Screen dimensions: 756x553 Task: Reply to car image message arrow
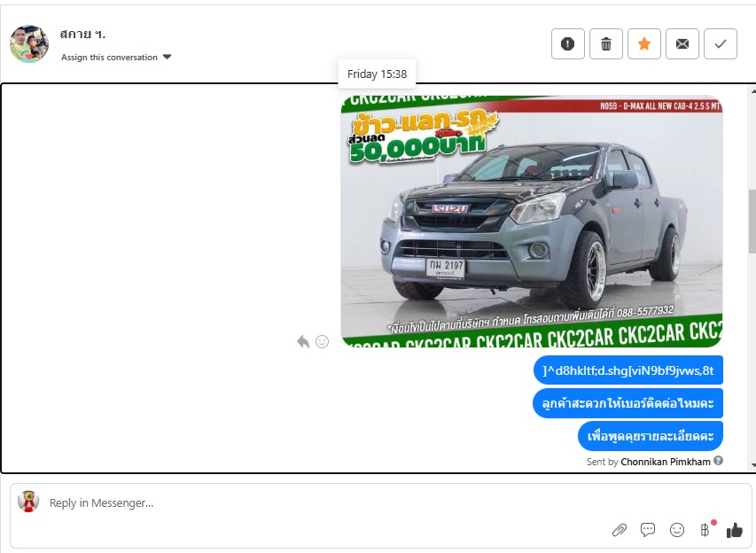[x=303, y=341]
